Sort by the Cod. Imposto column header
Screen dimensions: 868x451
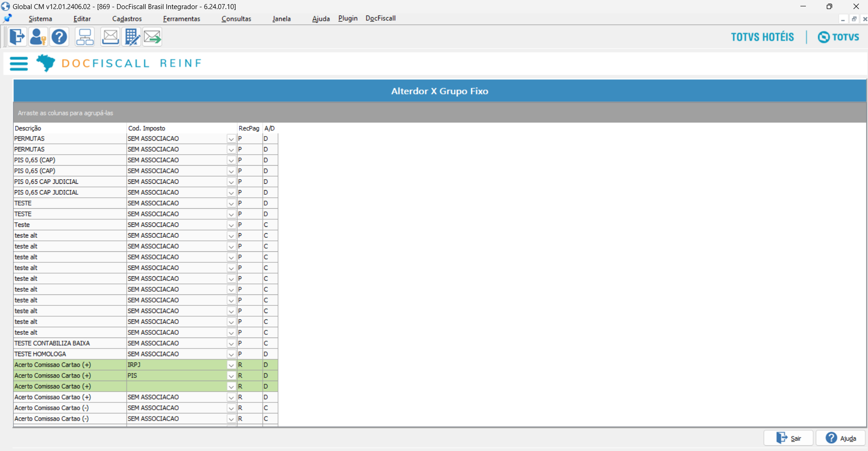pyautogui.click(x=182, y=128)
